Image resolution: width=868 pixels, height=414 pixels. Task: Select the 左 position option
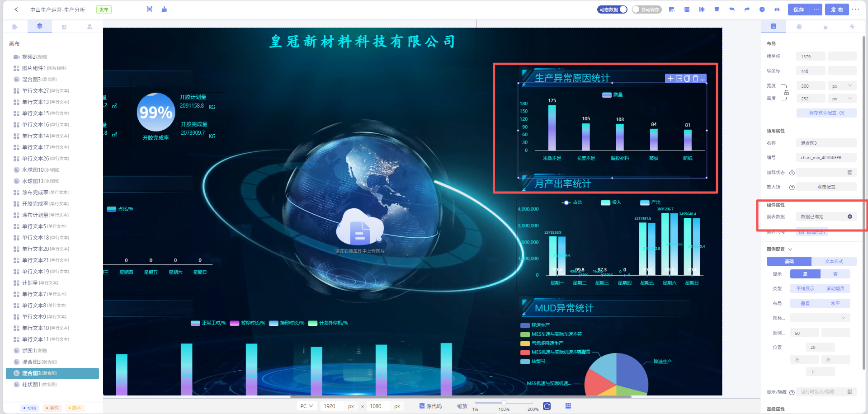(805, 359)
